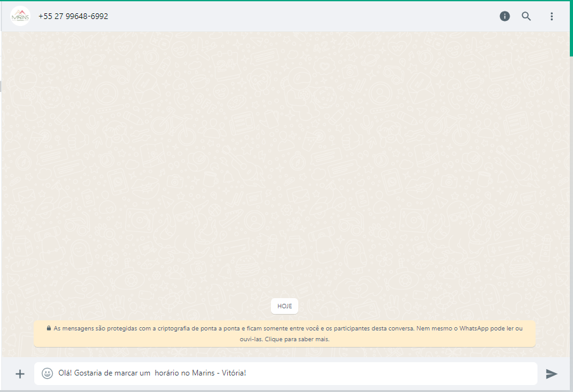This screenshot has height=392, width=573.
Task: Place cursor at "Olá!" in the draft
Action: pyautogui.click(x=65, y=373)
